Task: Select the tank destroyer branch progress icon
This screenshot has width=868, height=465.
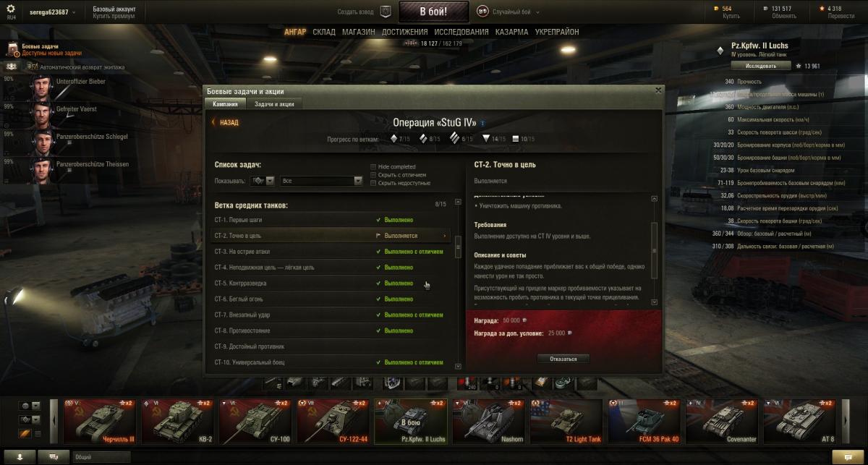Action: point(485,138)
